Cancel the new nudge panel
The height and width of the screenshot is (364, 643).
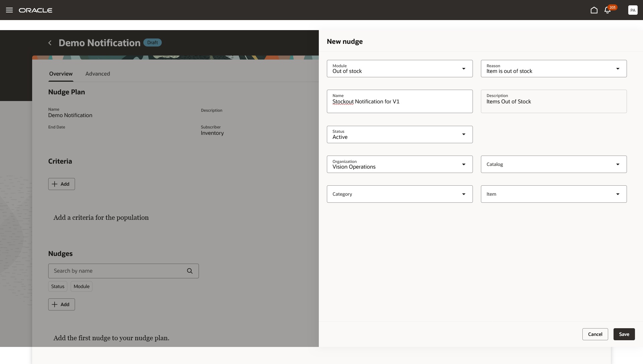point(595,334)
